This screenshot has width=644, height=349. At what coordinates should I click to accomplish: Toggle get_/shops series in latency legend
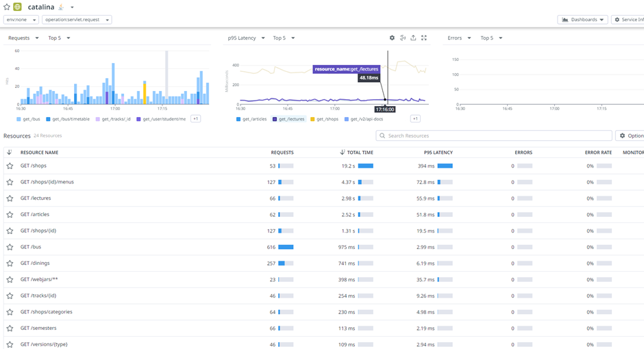325,119
